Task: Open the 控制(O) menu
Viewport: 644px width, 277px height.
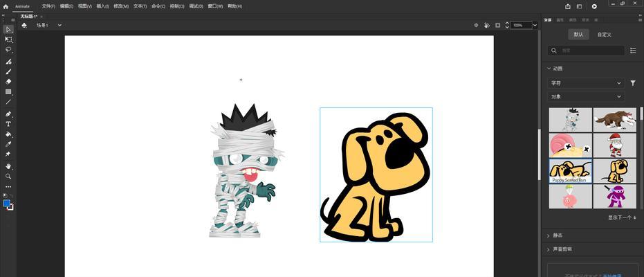Action: pyautogui.click(x=177, y=6)
